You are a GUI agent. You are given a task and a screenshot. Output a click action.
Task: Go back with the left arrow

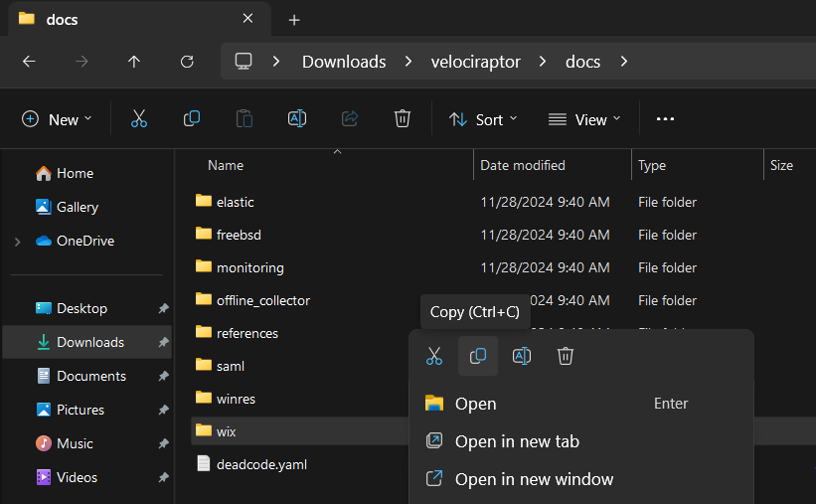pos(29,62)
